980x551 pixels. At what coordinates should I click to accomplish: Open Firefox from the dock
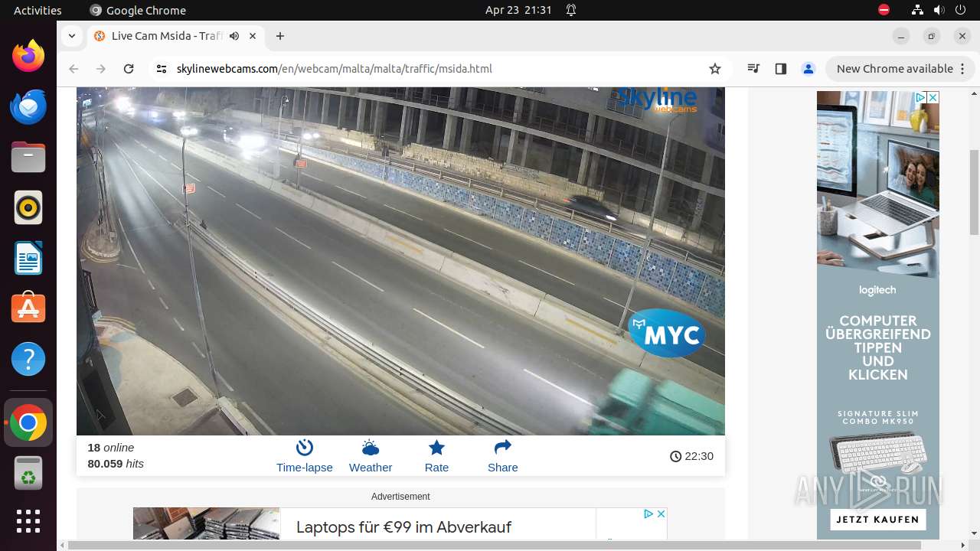(28, 56)
